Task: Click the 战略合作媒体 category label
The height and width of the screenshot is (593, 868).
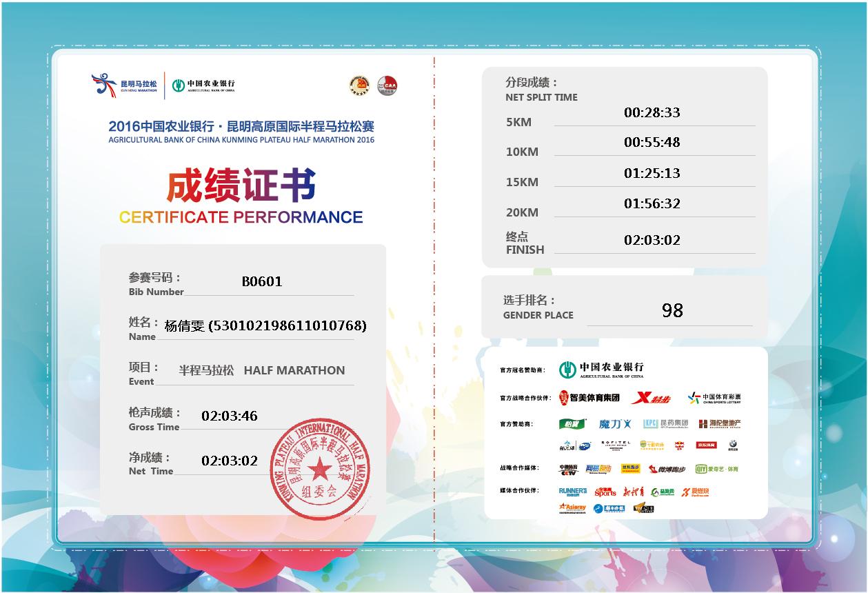Action: [520, 468]
